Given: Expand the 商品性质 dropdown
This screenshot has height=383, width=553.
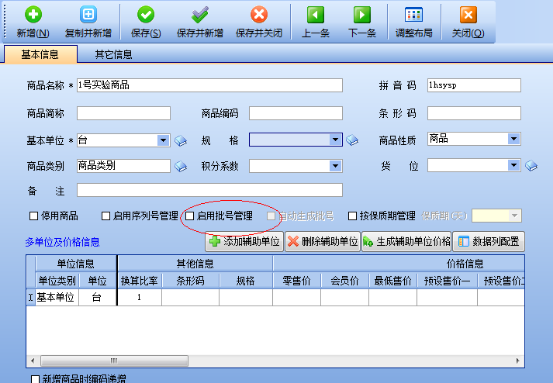Looking at the screenshot, I should pos(514,139).
